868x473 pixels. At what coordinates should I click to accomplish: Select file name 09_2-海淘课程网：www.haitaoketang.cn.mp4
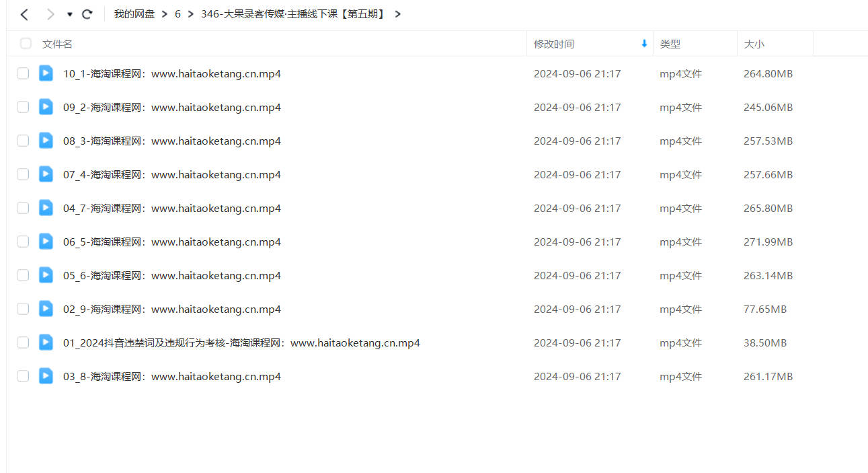[172, 108]
